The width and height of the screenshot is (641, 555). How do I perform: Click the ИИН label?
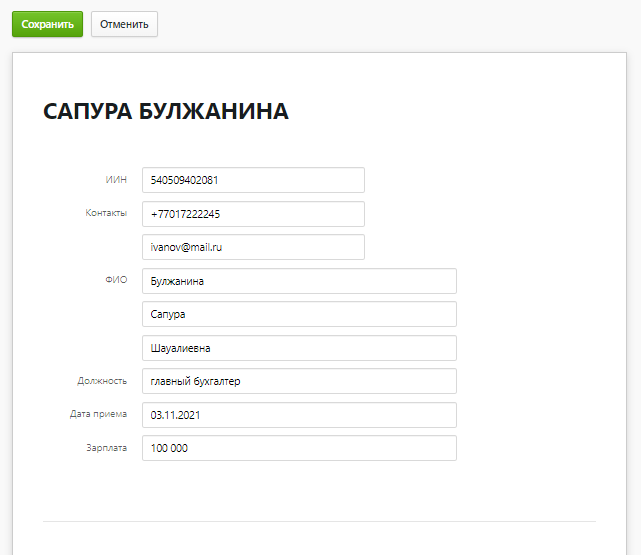coord(116,179)
